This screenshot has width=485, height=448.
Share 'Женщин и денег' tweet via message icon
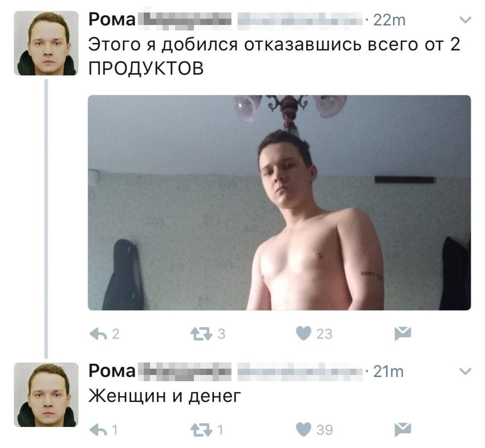[x=403, y=429]
